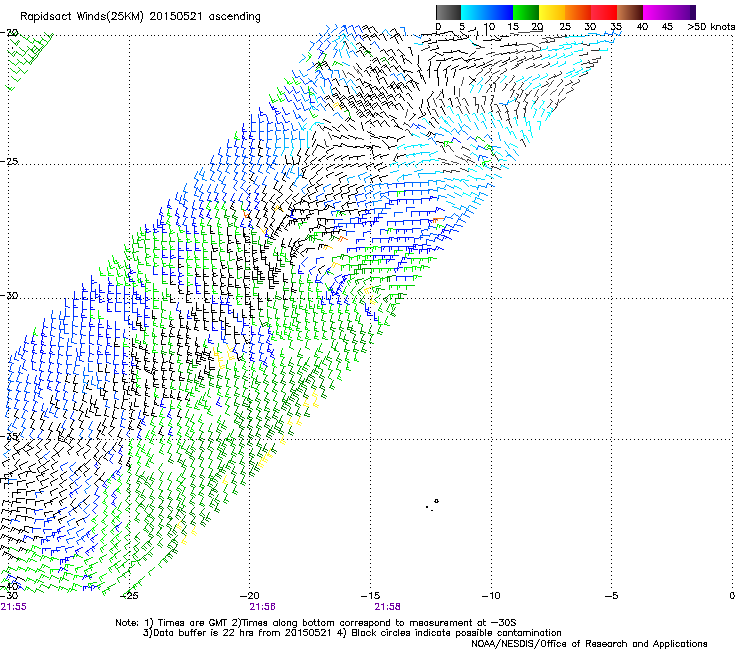Click the legend value '40' label
This screenshot has height=650, width=740.
[x=642, y=27]
